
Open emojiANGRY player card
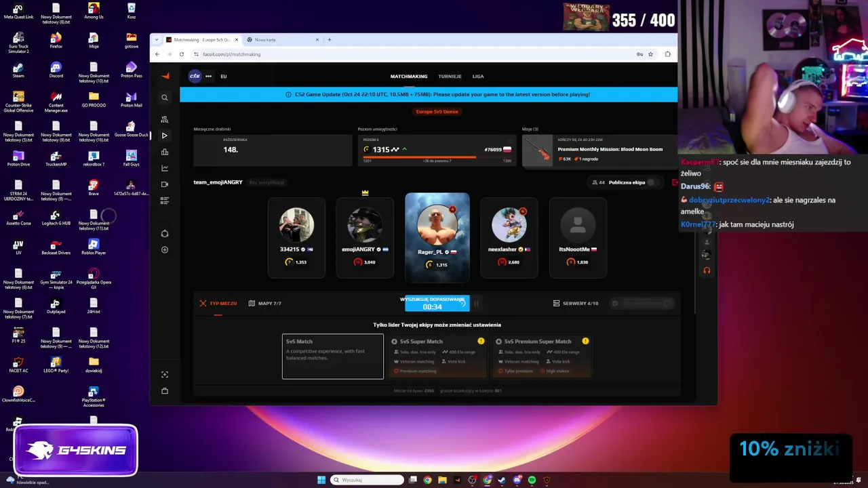click(x=365, y=237)
